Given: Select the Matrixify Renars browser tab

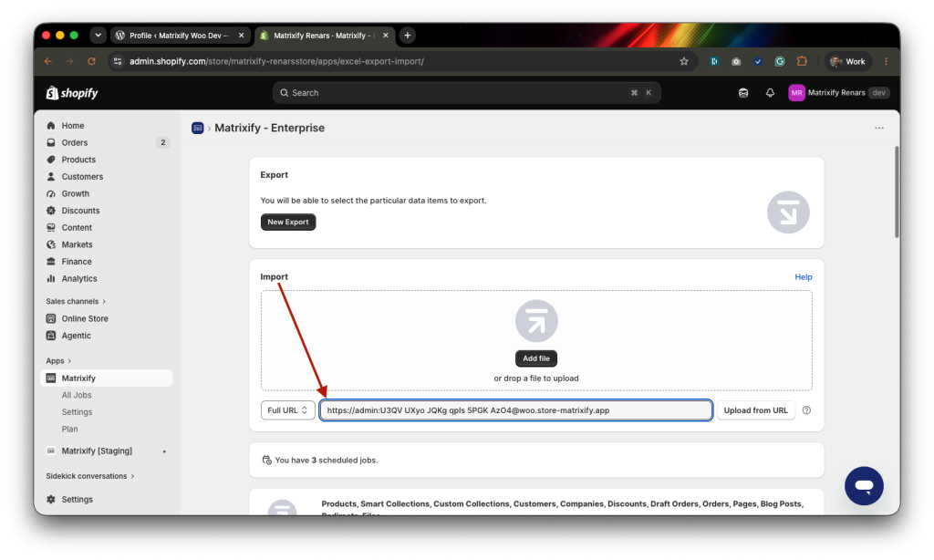Looking at the screenshot, I should (x=325, y=36).
